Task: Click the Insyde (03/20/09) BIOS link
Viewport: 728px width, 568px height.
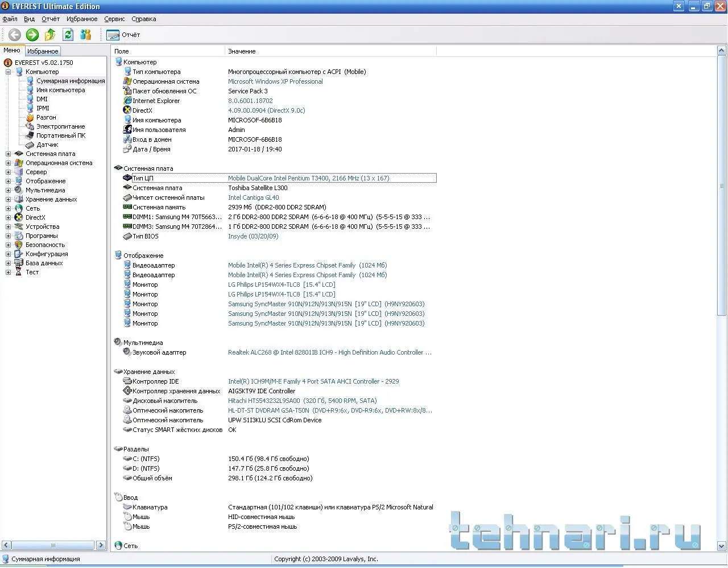Action: [253, 236]
